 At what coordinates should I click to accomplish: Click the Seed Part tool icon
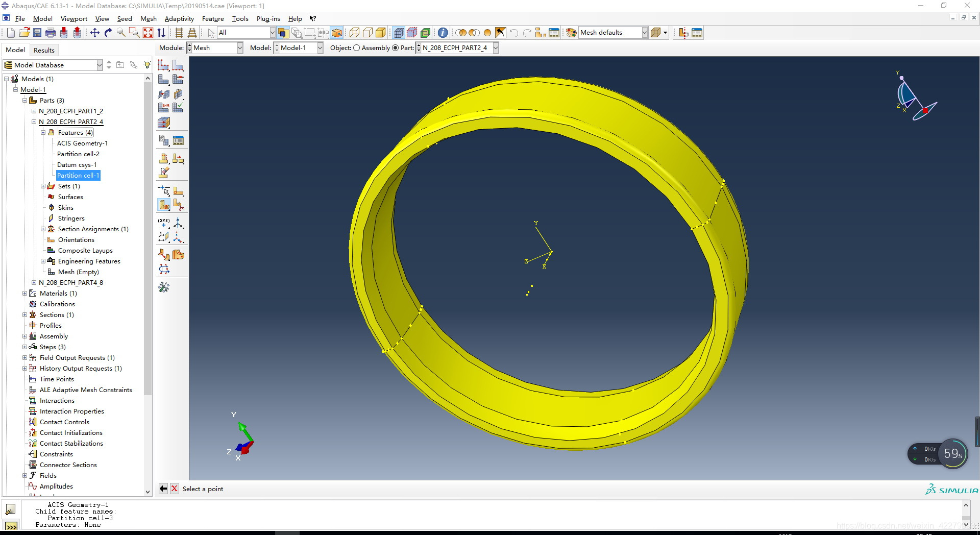click(163, 65)
